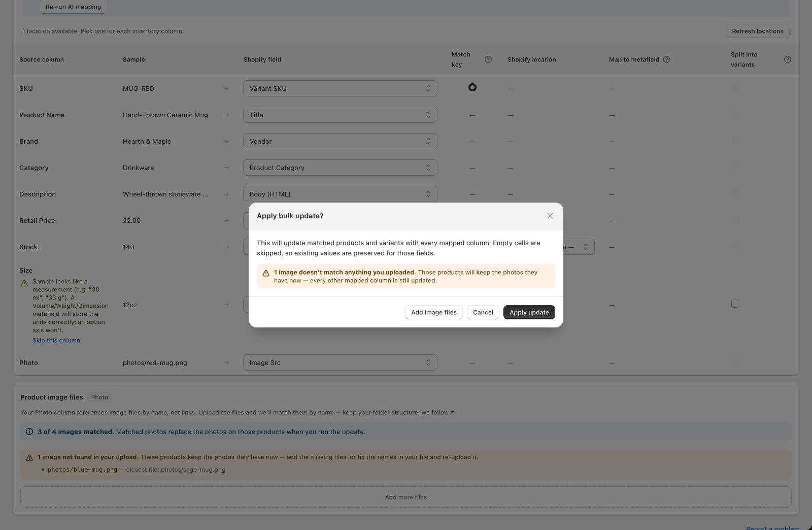Click the Hearth & Maple sample text
This screenshot has height=530, width=812.
pos(147,141)
